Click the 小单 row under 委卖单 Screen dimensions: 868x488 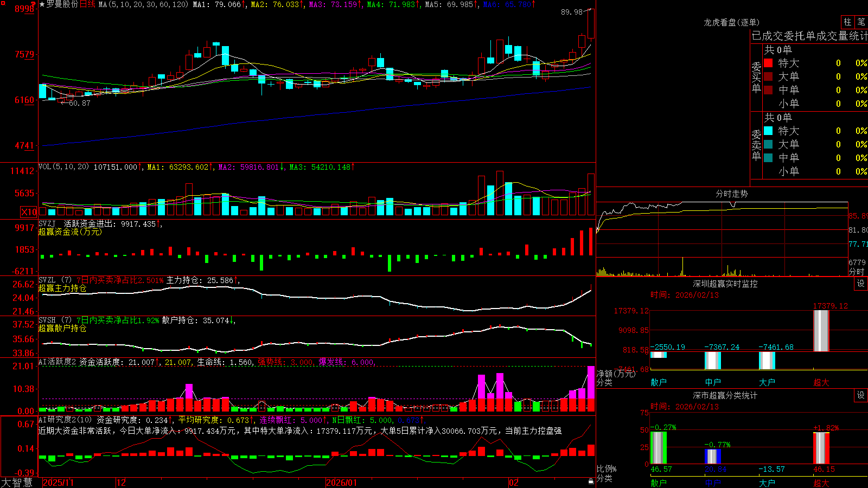(816, 171)
